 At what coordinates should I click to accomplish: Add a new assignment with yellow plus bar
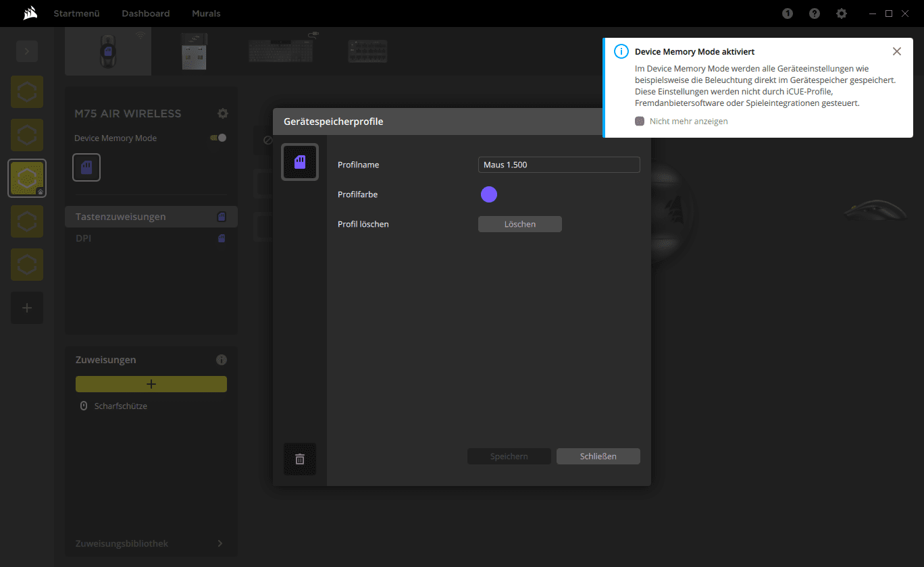151,384
